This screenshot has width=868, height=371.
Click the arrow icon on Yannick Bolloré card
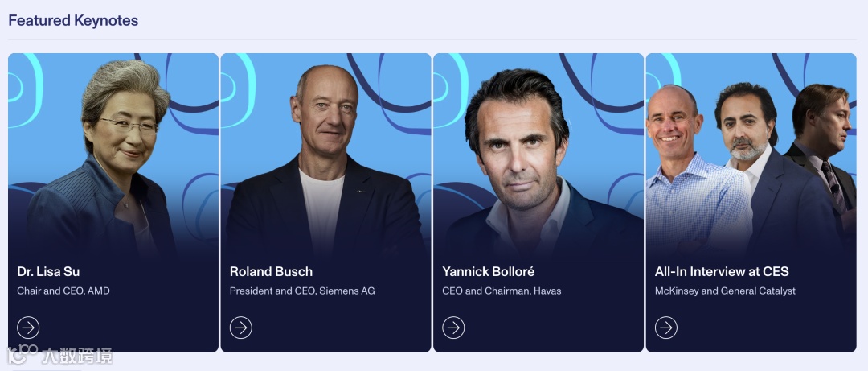point(453,328)
